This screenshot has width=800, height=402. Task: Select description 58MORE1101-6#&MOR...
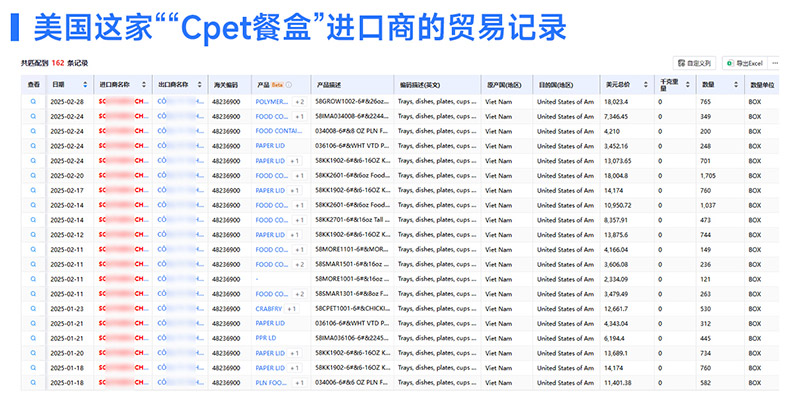click(x=352, y=249)
